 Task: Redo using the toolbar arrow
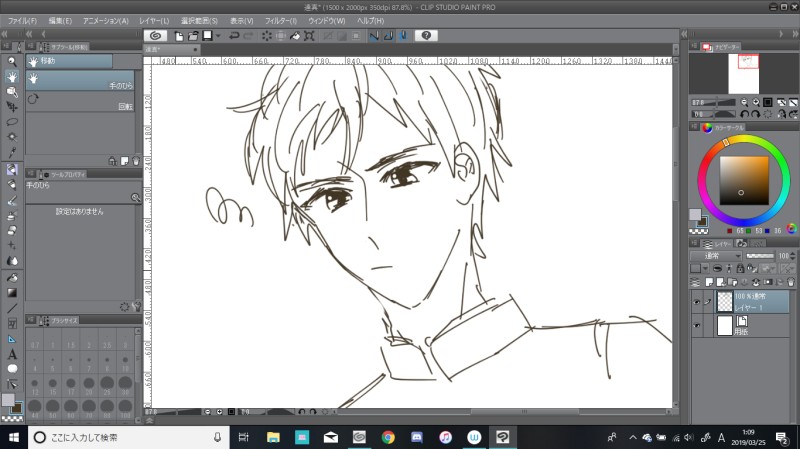[248, 36]
